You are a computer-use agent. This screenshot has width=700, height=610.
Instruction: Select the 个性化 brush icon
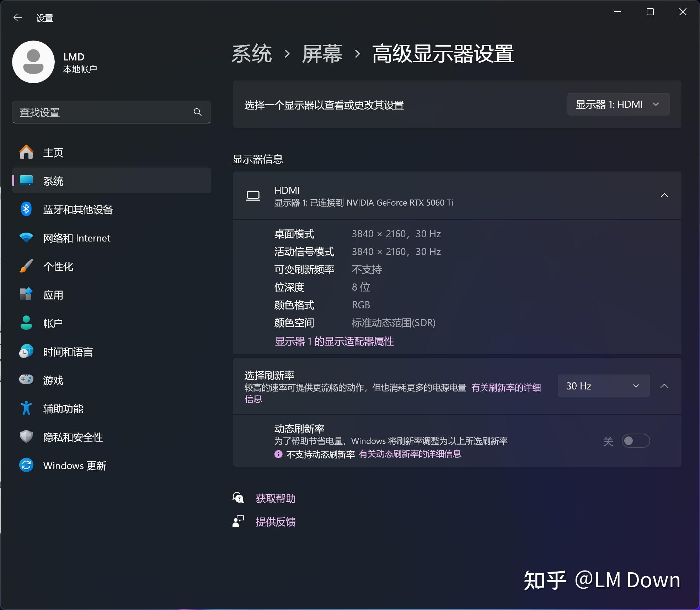(x=26, y=266)
